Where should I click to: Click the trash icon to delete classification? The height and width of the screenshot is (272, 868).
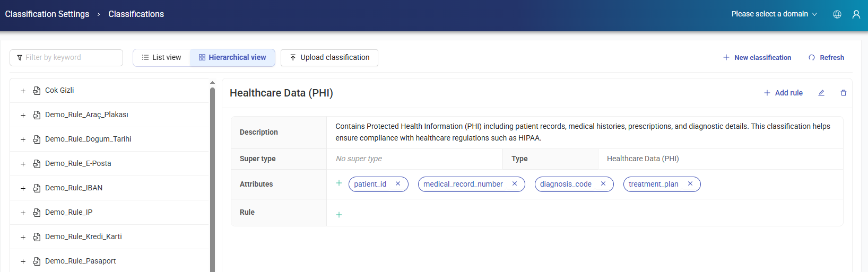tap(844, 93)
